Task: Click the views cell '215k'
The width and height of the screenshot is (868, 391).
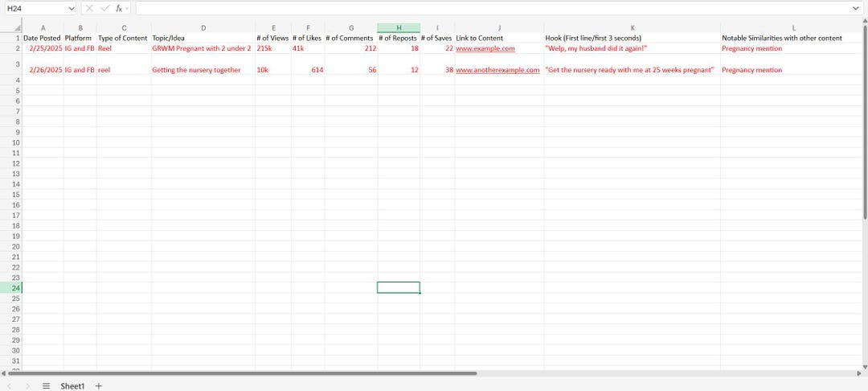Action: click(x=273, y=49)
